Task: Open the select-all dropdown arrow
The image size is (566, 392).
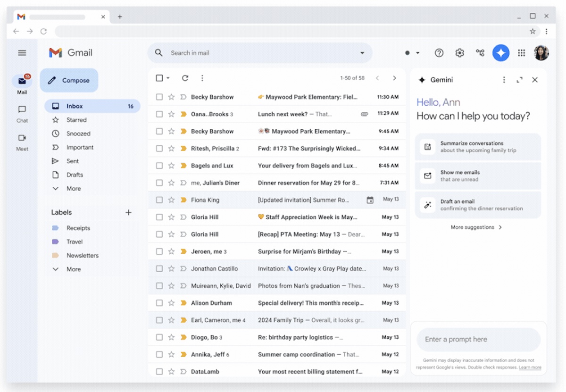Action: 168,78
